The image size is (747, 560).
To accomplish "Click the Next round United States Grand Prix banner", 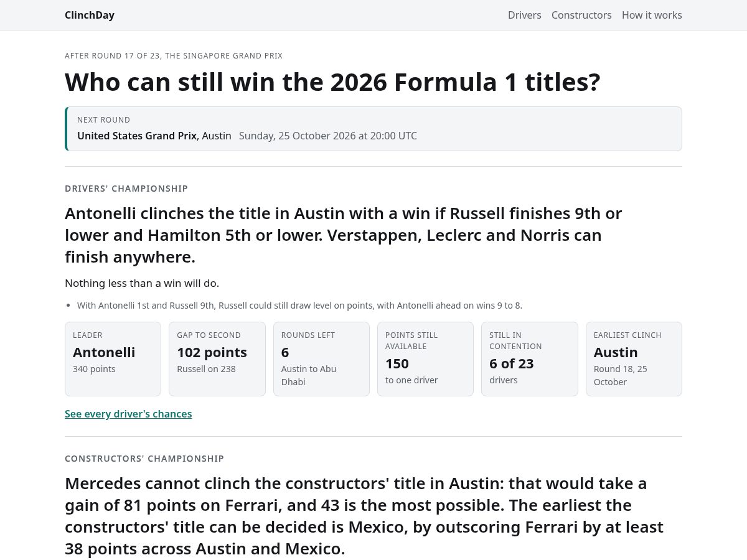I will tap(374, 129).
